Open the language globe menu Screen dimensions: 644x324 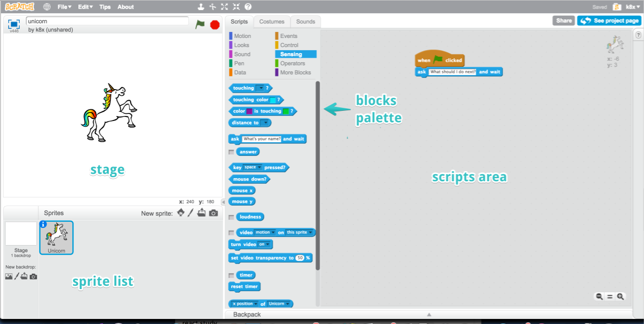point(47,7)
